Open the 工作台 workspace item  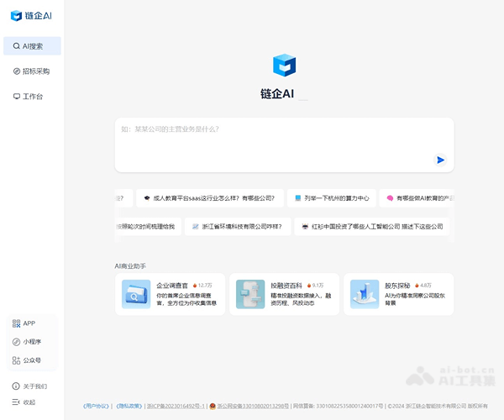pyautogui.click(x=32, y=97)
